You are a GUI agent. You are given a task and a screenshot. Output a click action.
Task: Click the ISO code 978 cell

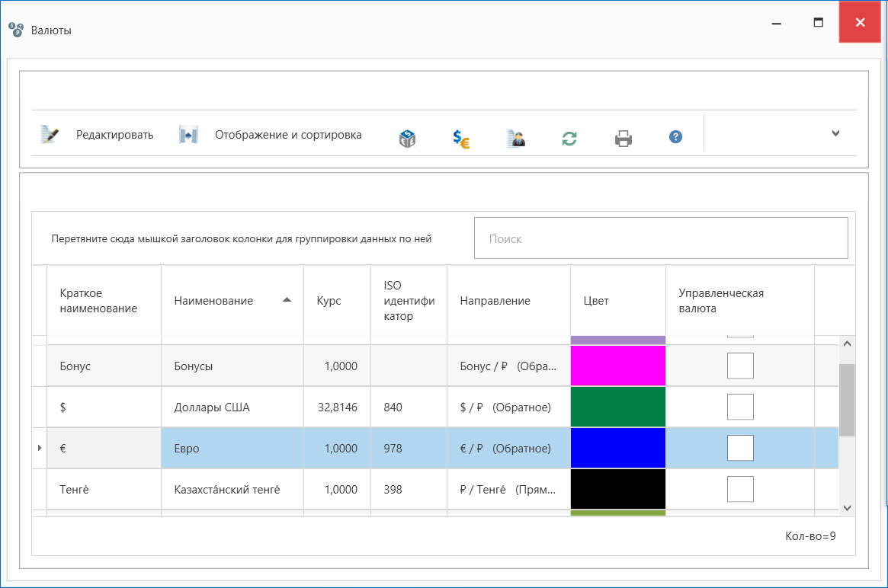coord(409,448)
